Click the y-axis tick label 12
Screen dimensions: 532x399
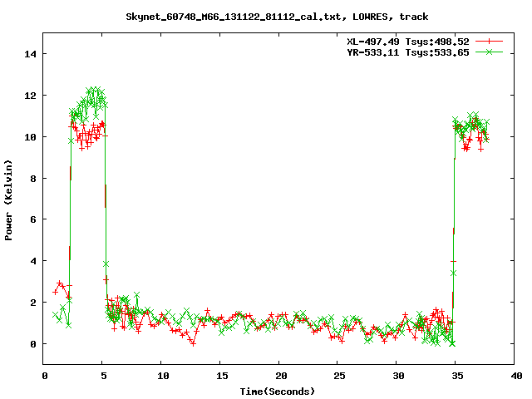pyautogui.click(x=30, y=96)
